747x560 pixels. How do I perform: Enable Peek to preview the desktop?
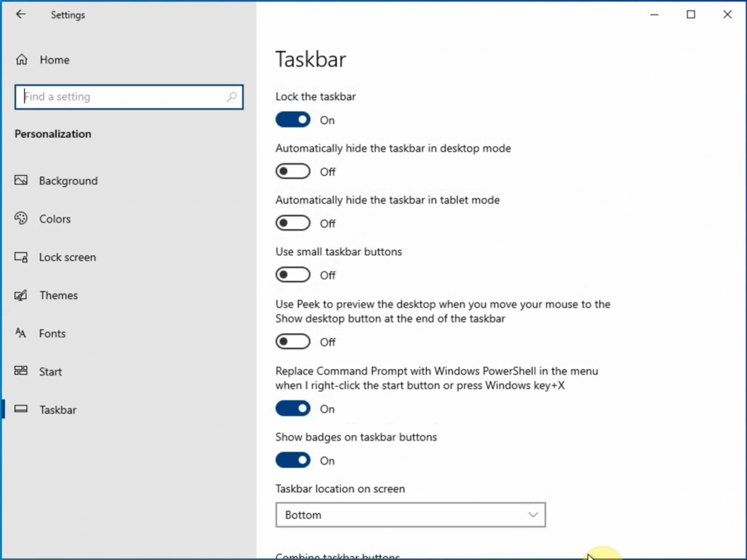point(293,341)
